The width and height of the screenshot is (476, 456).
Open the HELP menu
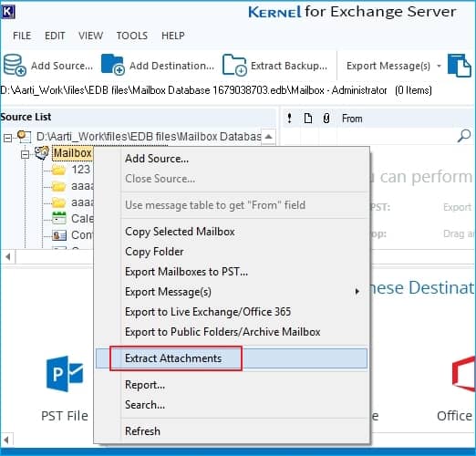tap(173, 36)
